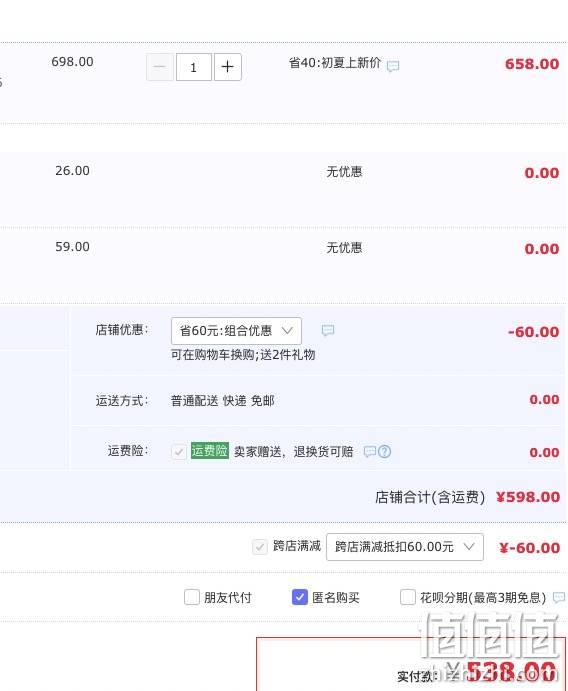Expand the 跨店满减抵扣60.00元 dropdown
This screenshot has height=691, width=568.
coord(405,547)
